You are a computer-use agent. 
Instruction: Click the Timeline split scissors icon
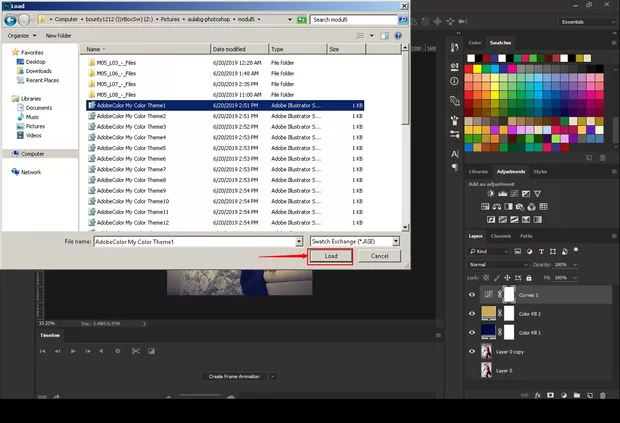click(x=136, y=351)
